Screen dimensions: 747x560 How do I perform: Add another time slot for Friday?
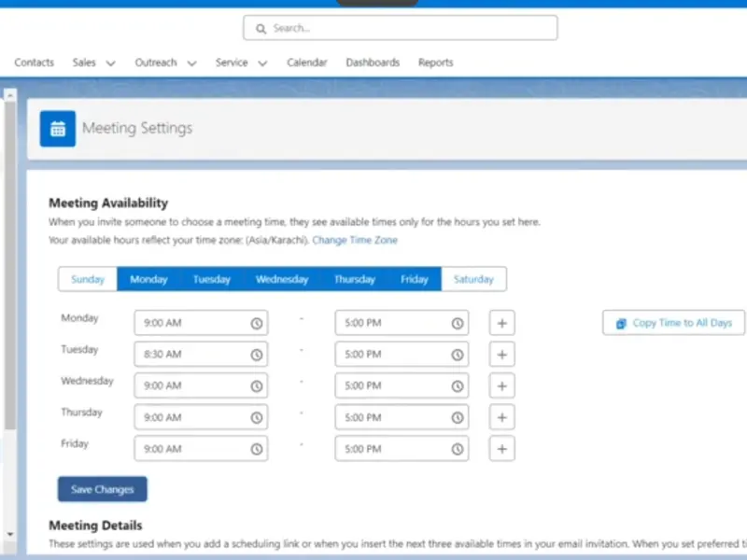[x=501, y=449]
